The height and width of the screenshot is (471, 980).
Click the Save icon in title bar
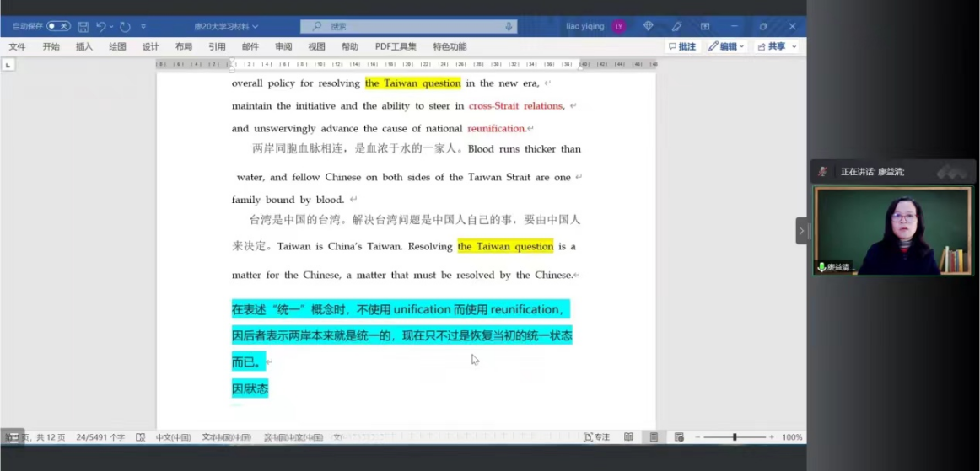click(x=83, y=27)
